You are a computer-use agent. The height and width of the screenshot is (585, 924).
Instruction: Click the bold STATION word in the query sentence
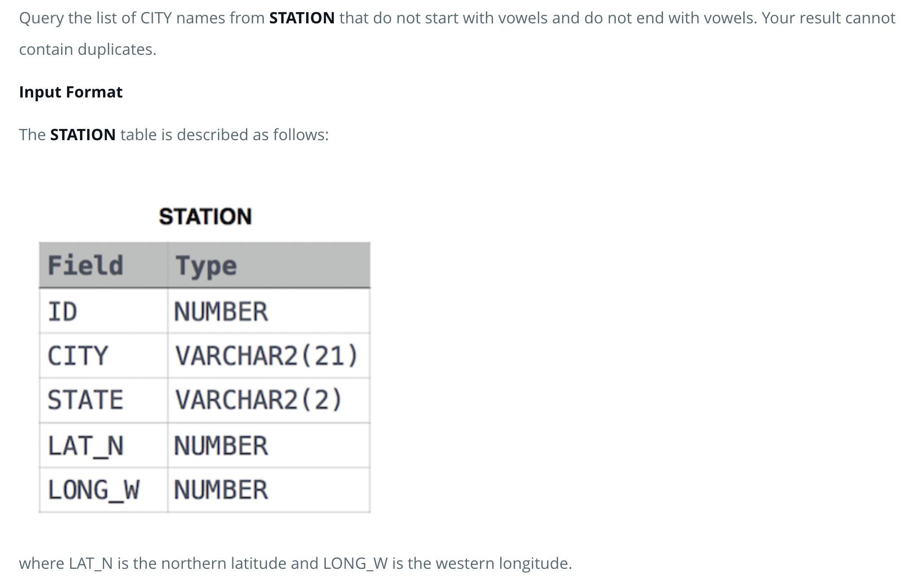(x=302, y=18)
